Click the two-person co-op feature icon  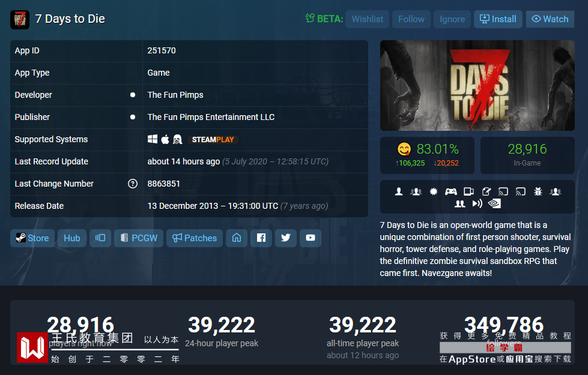(459, 204)
